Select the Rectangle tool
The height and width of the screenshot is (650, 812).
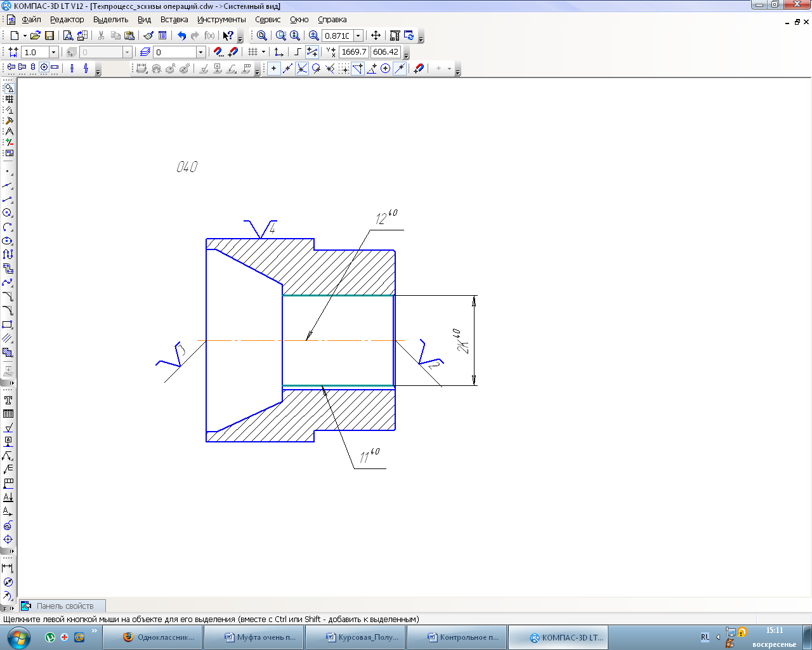pyautogui.click(x=8, y=324)
